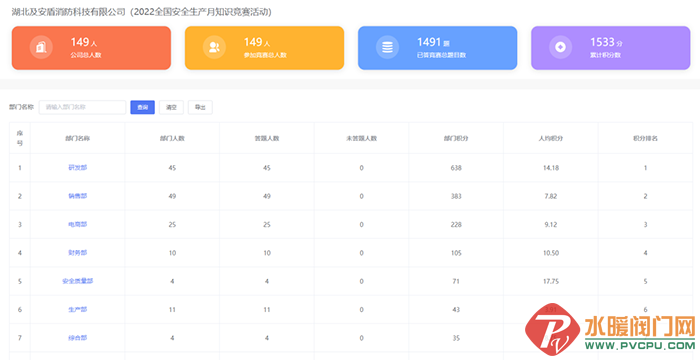
Task: Click the stacked database icon on the blue card
Action: click(x=388, y=47)
